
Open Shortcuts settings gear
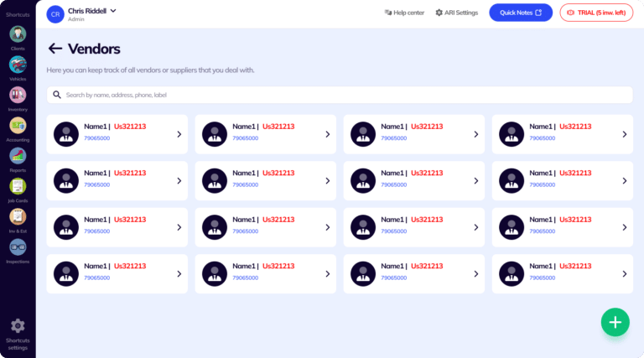point(18,326)
